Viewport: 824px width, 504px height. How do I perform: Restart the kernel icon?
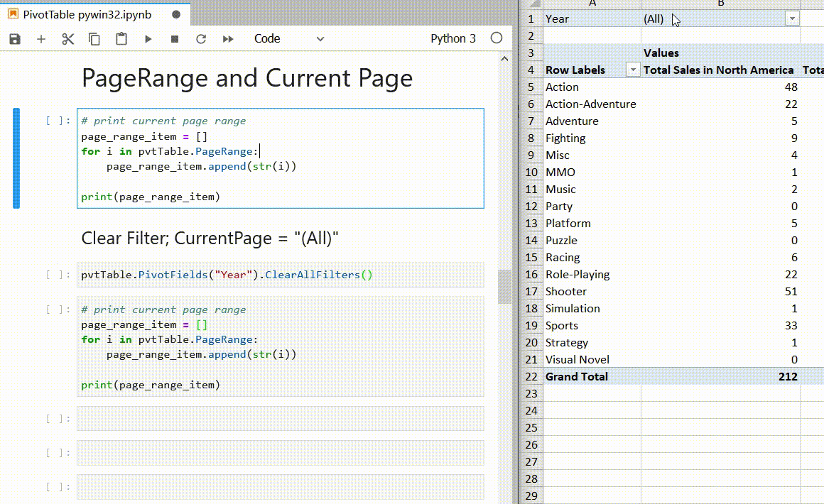(201, 39)
